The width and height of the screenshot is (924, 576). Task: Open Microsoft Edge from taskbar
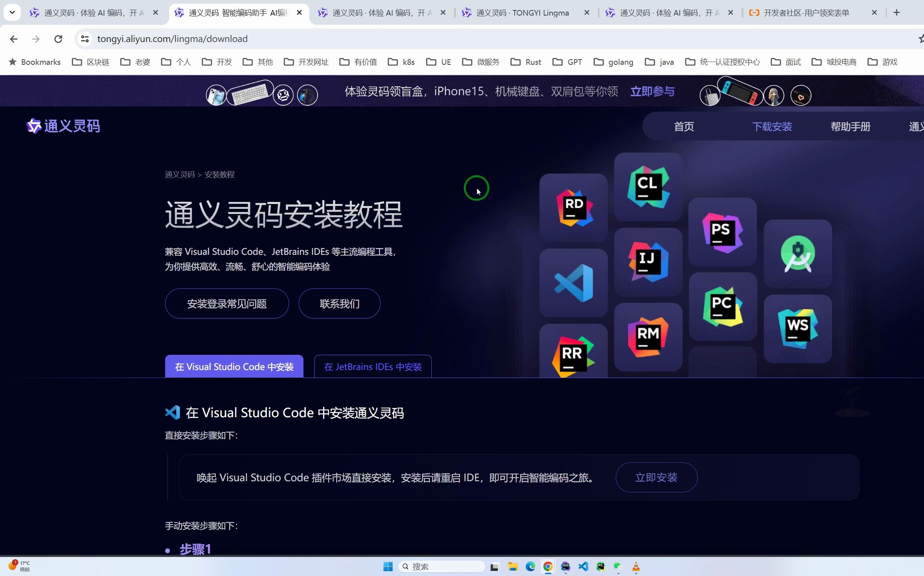click(530, 566)
